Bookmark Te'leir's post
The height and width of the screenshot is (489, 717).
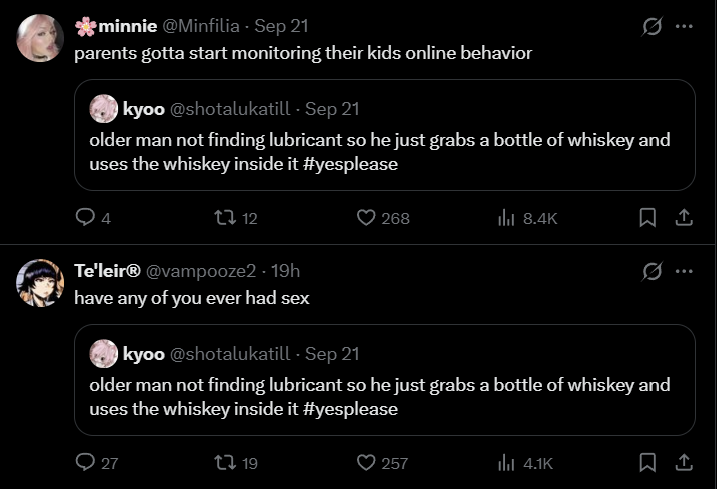point(647,462)
